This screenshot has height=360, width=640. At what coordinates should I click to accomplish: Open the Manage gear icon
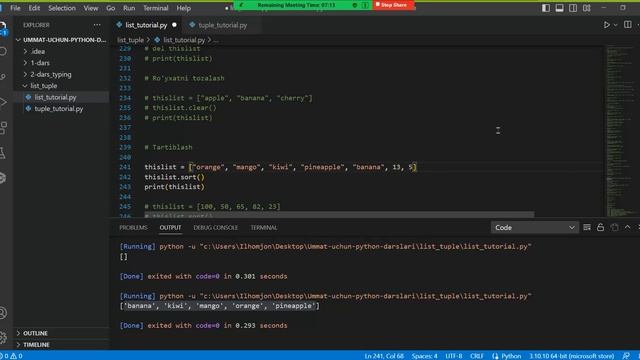pyautogui.click(x=3, y=338)
